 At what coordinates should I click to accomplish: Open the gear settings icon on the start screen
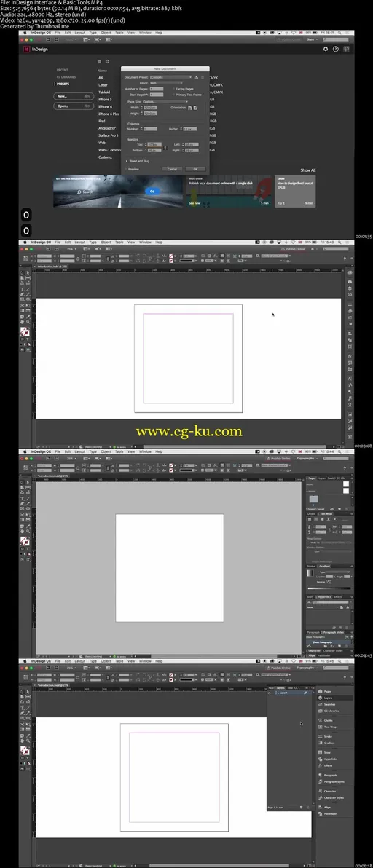326,50
